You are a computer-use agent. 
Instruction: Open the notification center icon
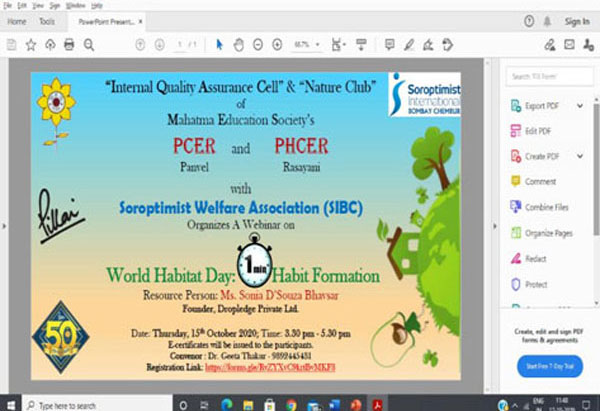(586, 405)
